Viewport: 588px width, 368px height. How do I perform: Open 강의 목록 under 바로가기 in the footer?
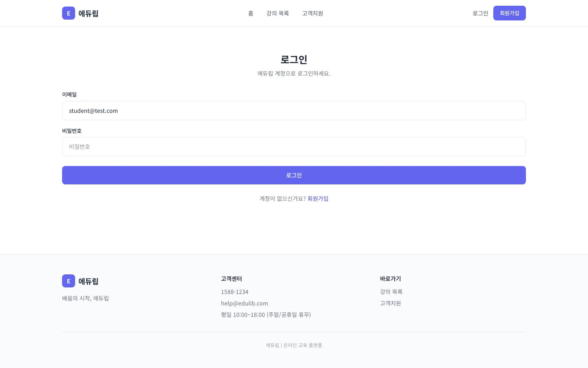pyautogui.click(x=391, y=292)
